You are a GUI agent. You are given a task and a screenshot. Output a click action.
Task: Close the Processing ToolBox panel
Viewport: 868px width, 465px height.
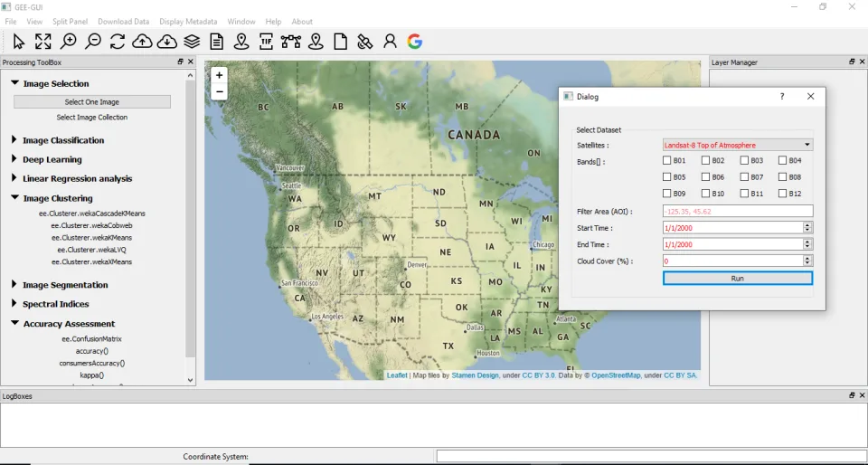tap(191, 62)
